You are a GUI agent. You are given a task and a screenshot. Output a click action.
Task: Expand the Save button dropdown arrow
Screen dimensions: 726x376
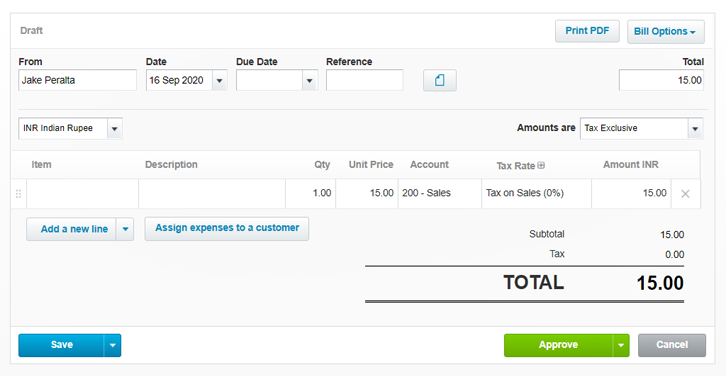113,345
